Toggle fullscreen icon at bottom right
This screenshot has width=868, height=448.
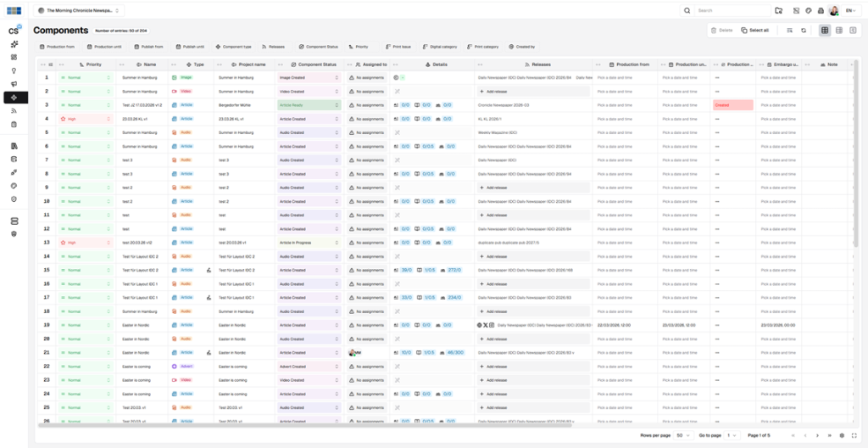coord(853,435)
